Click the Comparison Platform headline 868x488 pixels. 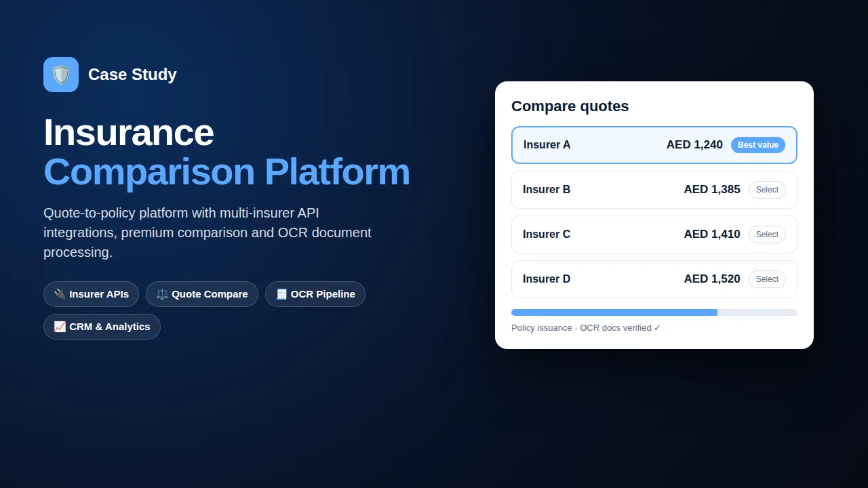227,172
